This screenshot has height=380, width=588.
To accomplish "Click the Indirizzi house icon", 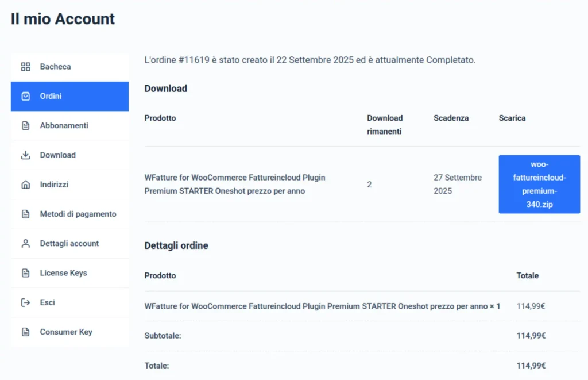I will [25, 185].
